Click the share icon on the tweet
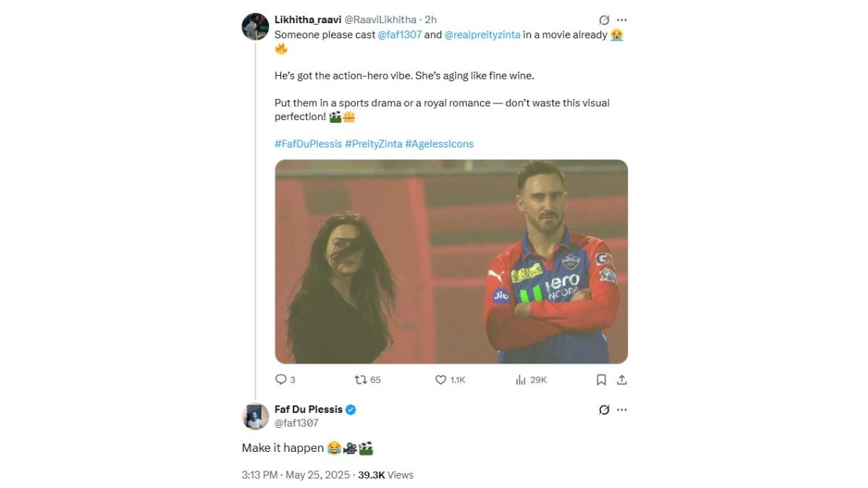Screen dimensions: 868x488 click(621, 380)
